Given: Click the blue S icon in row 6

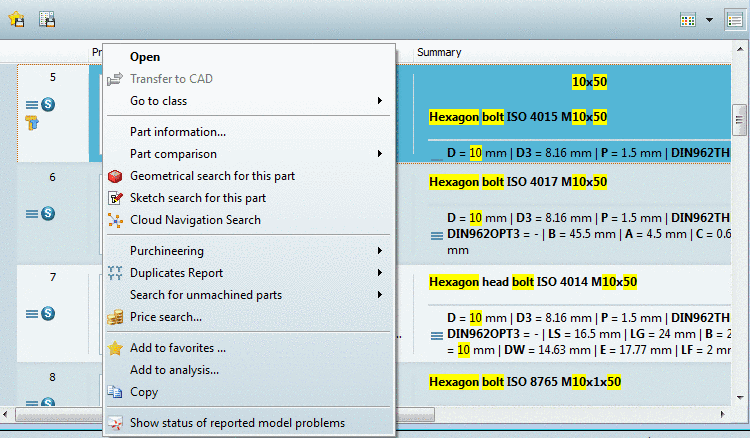Looking at the screenshot, I should point(48,213).
